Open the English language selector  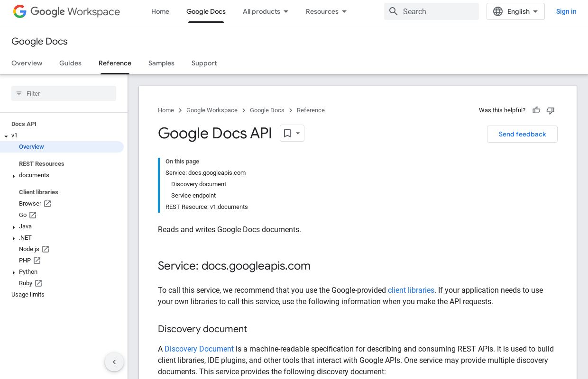tap(515, 11)
